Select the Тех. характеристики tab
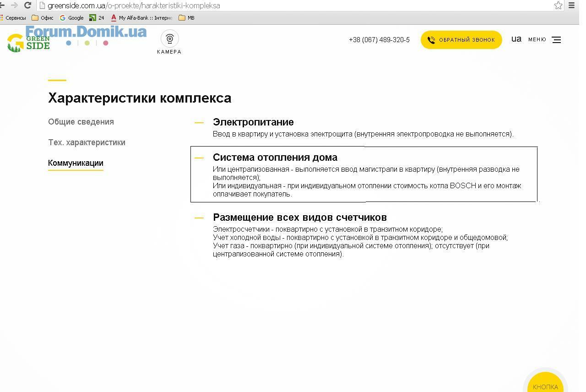The width and height of the screenshot is (586, 392). pyautogui.click(x=87, y=142)
